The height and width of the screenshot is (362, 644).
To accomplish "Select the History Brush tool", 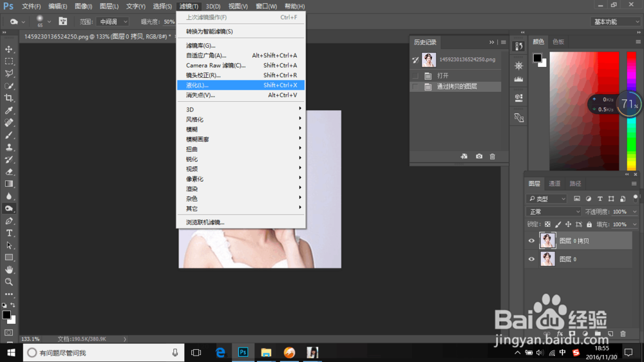I will (8, 160).
